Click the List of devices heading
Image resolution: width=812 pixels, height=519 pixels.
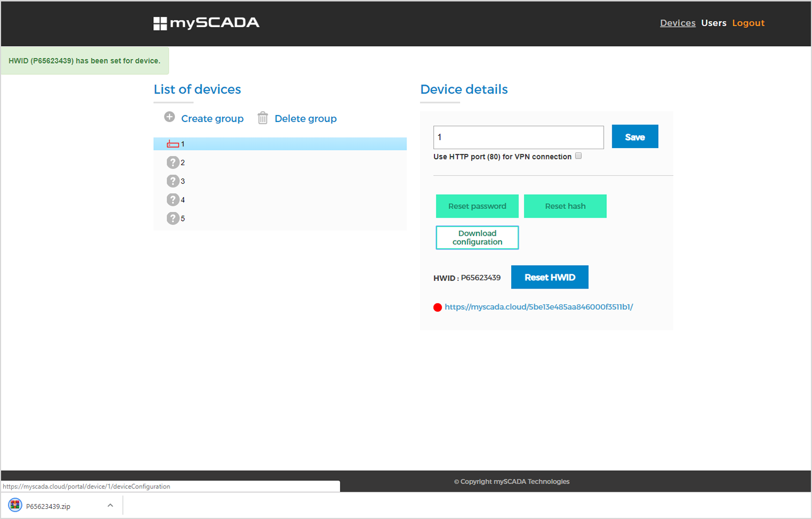coord(197,89)
